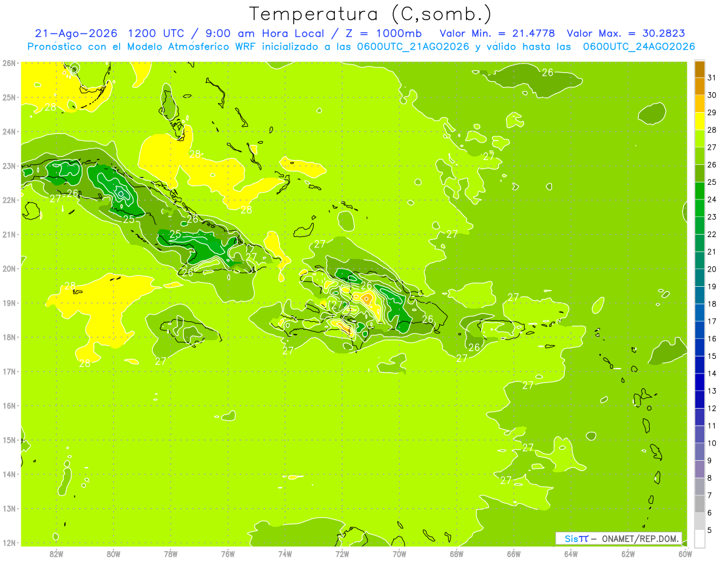Pick the white colorbar swatch below label 5
This screenshot has height=562, width=728.
point(699,539)
